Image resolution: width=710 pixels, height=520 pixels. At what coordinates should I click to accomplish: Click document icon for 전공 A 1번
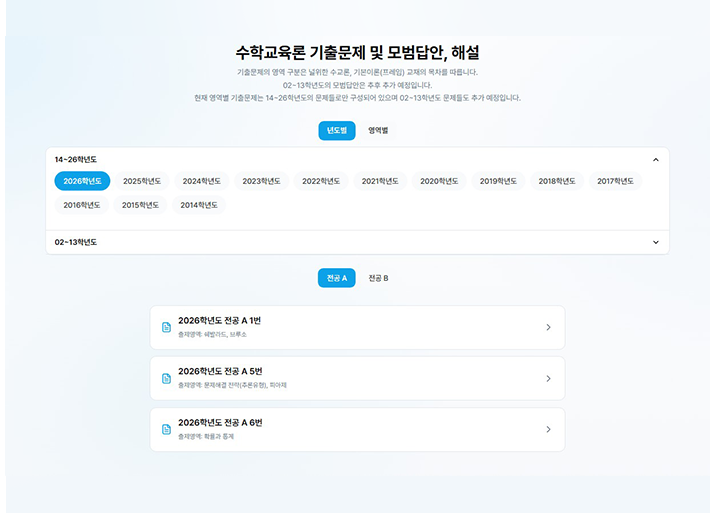166,327
